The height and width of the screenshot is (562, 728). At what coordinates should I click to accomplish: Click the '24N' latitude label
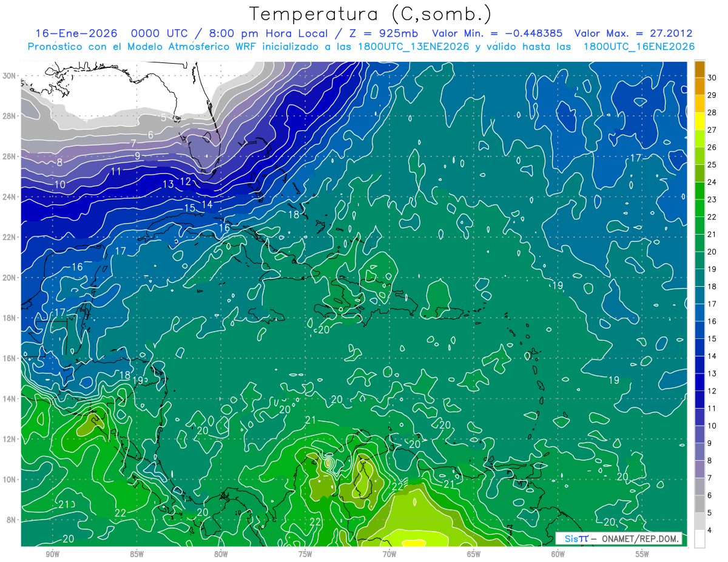coord(9,197)
